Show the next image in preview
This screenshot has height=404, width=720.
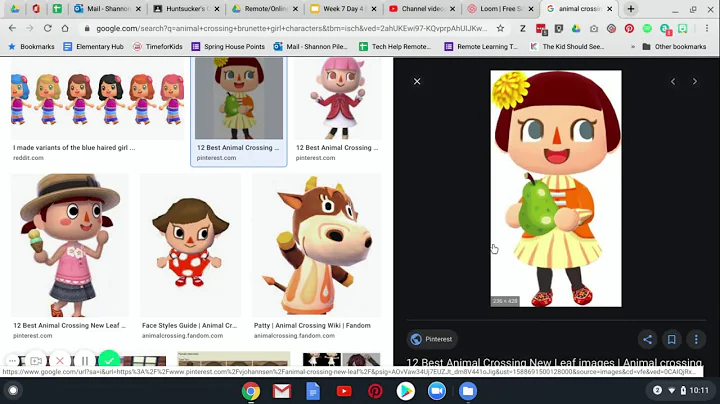(695, 81)
